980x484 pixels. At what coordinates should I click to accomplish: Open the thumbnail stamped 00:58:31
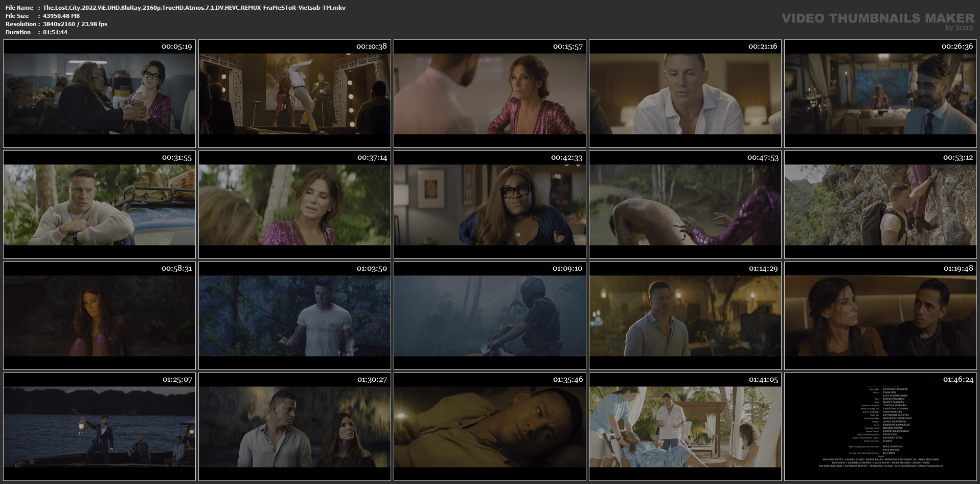tap(99, 316)
